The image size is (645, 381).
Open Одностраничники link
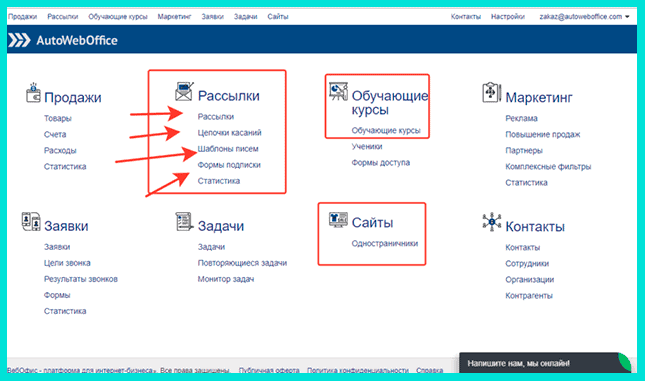coord(385,244)
